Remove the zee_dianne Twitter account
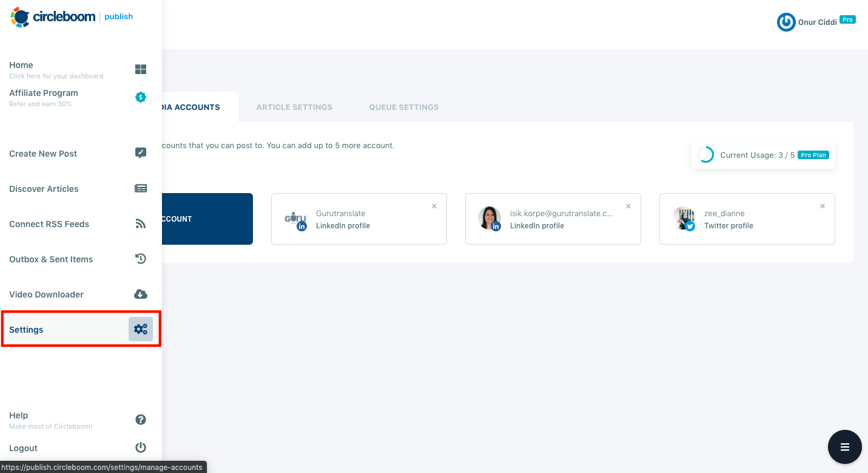Image resolution: width=868 pixels, height=473 pixels. click(x=823, y=206)
